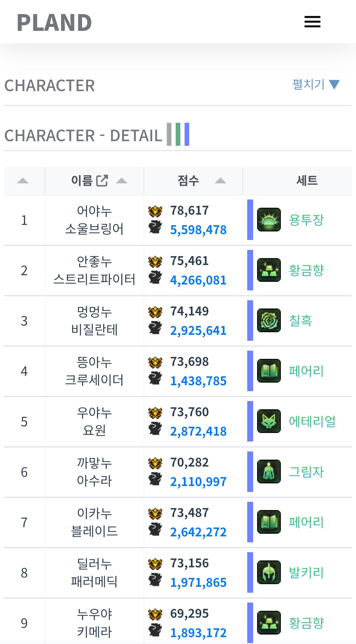Click the 칠흑 rose set icon
356x644 pixels.
click(269, 320)
